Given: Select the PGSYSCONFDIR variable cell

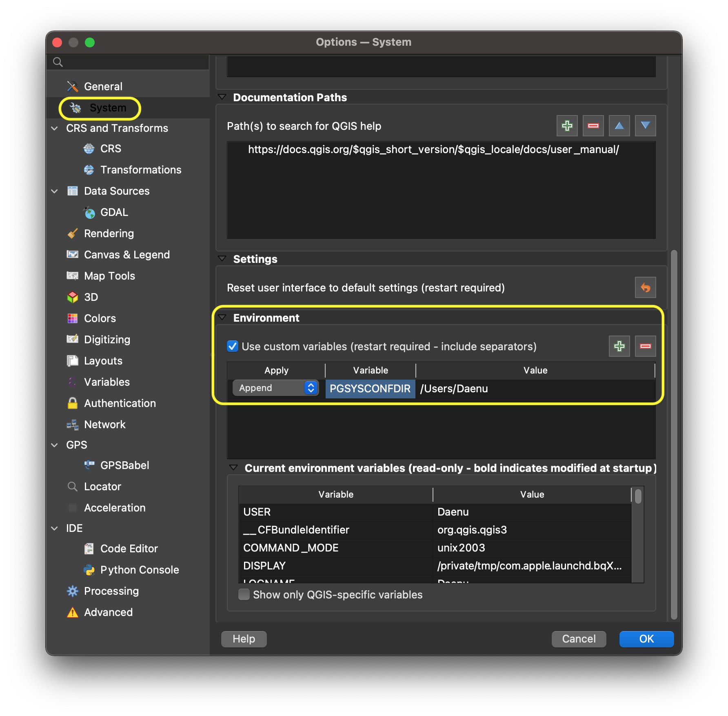Looking at the screenshot, I should pos(370,389).
